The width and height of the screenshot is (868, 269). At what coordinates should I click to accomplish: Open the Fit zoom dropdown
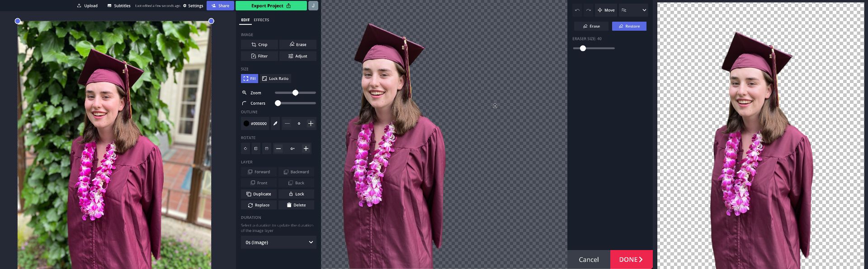(x=633, y=10)
